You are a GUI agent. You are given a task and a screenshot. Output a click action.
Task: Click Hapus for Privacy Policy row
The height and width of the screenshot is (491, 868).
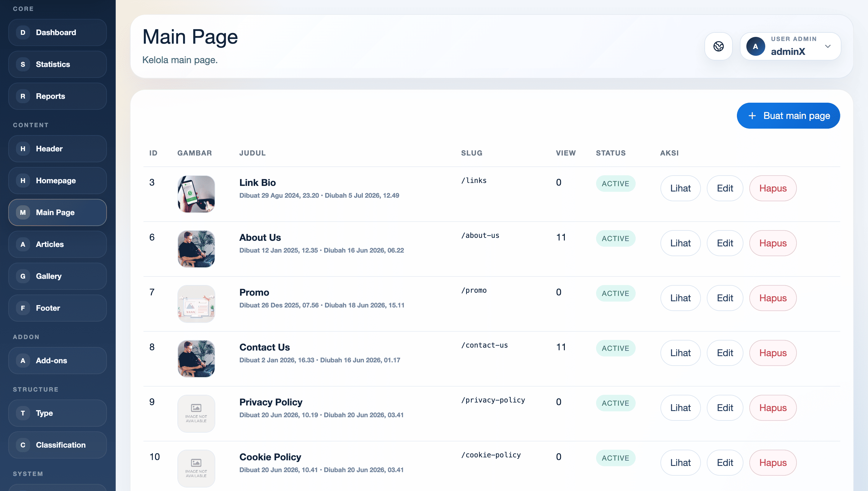773,408
